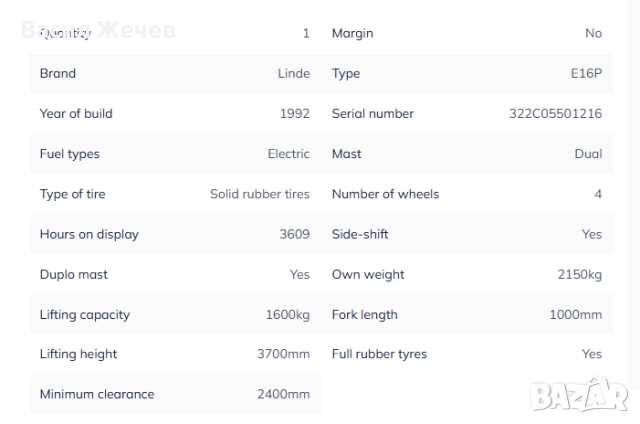640x424 pixels.
Task: Select the Lifting height 3700mm value
Action: pyautogui.click(x=283, y=354)
